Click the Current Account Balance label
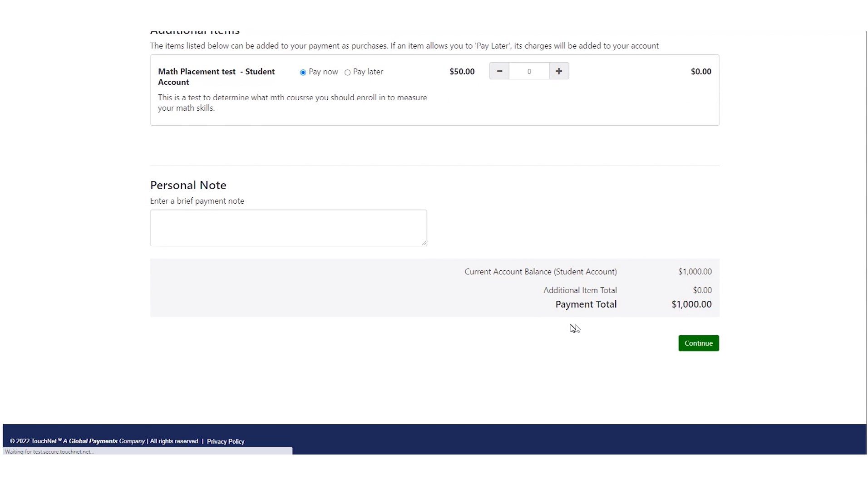The height and width of the screenshot is (484, 868). pyautogui.click(x=540, y=272)
